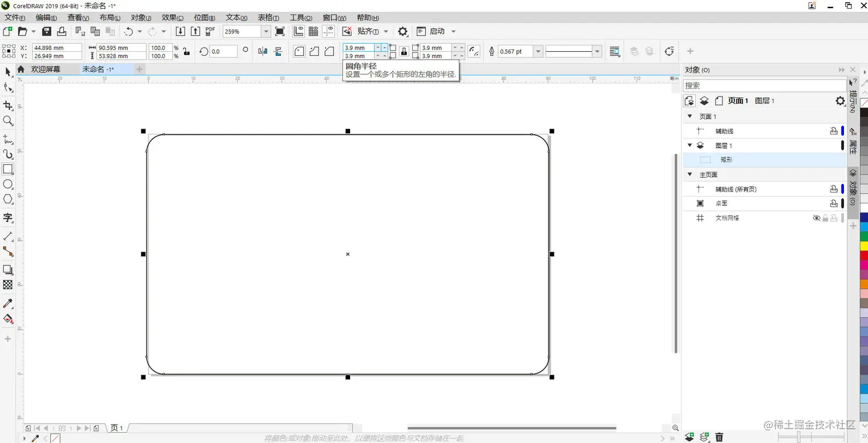
Task: Click the Save (floppy disk) icon
Action: pos(47,32)
